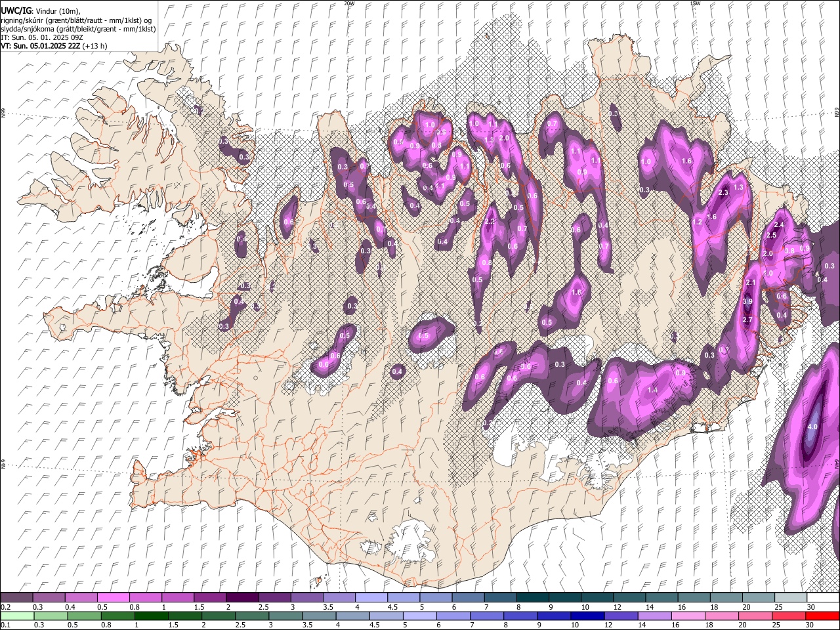The image size is (840, 630).
Task: Select the snow legend swatch for 20–25 mm
Action: 758,598
